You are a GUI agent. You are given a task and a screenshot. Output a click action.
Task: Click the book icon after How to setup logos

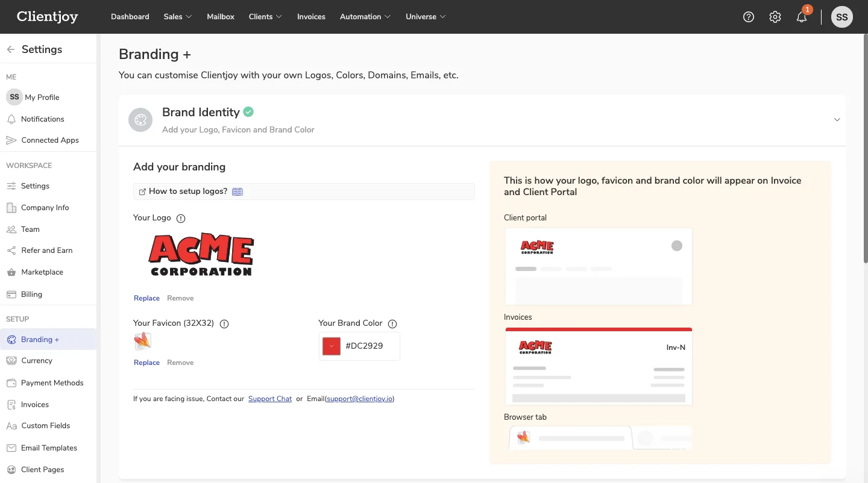tap(237, 192)
